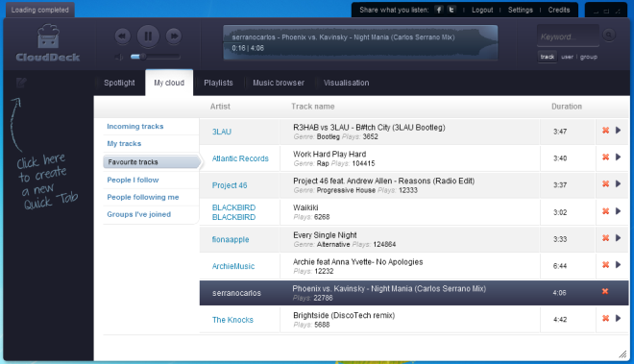Screen dimensions: 634x364
Task: Select track search filter
Action: (548, 57)
